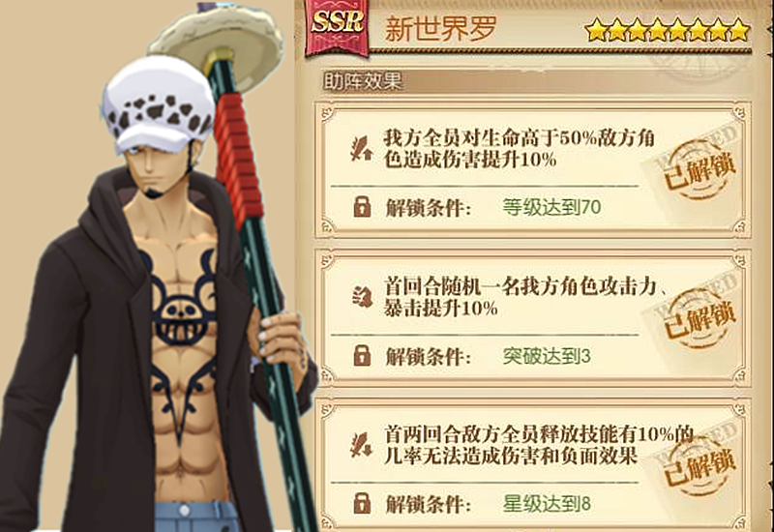Click the SSR rarity badge
The image size is (774, 532).
click(338, 28)
